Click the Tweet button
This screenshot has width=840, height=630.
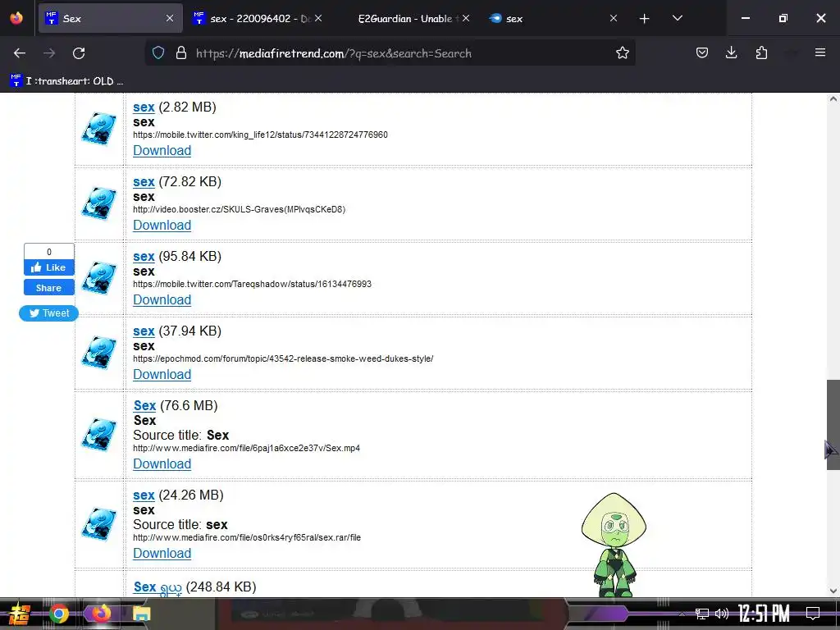(48, 313)
